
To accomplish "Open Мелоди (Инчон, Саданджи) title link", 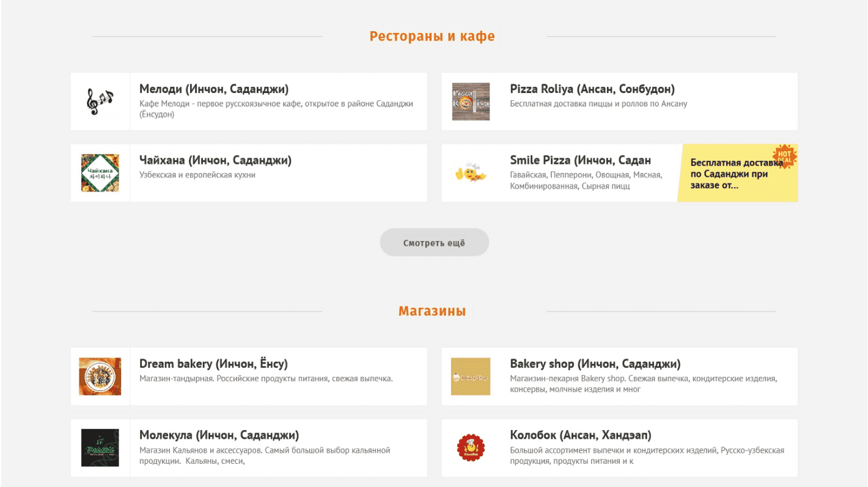I will tap(214, 89).
